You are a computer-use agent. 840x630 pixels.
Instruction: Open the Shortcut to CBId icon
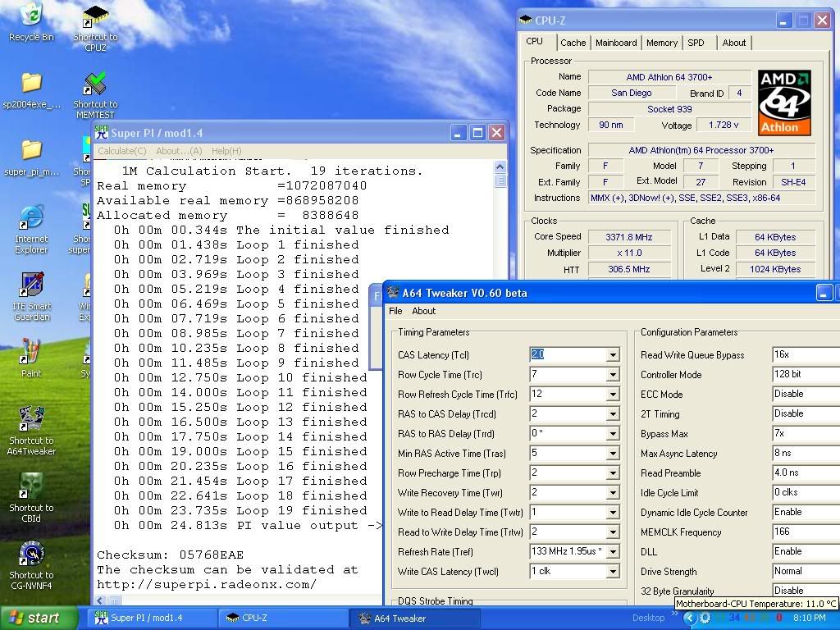click(x=31, y=486)
